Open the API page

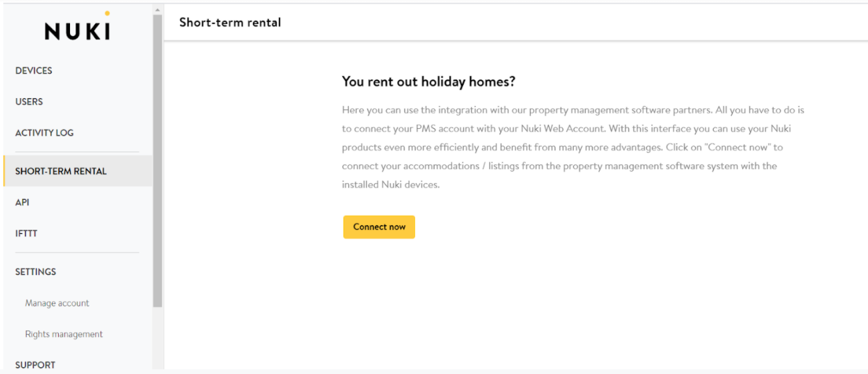[x=22, y=202]
